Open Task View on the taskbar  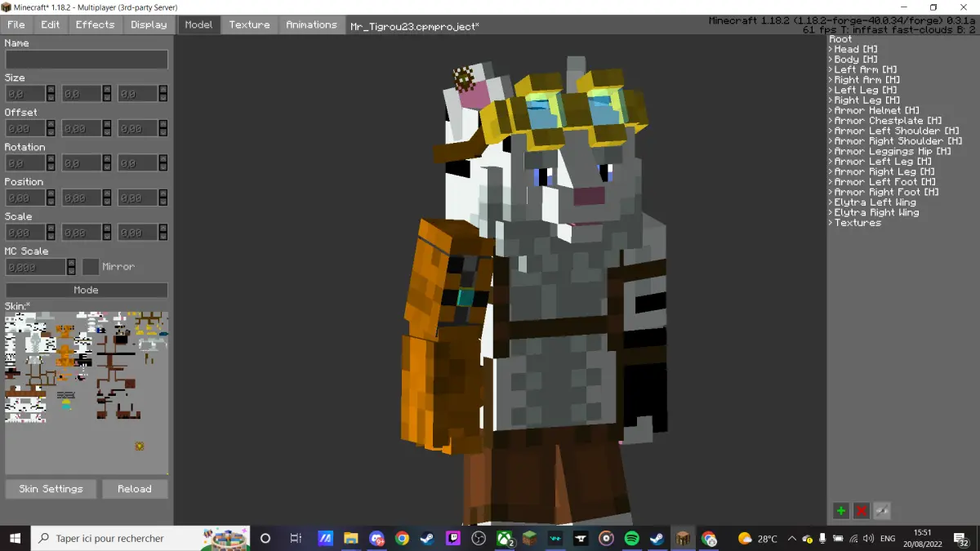pos(296,539)
